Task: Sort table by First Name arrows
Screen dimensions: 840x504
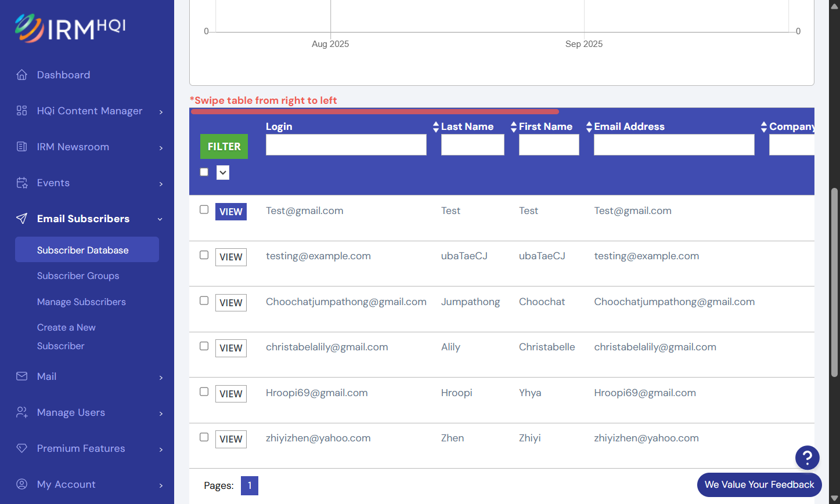Action: (x=514, y=126)
